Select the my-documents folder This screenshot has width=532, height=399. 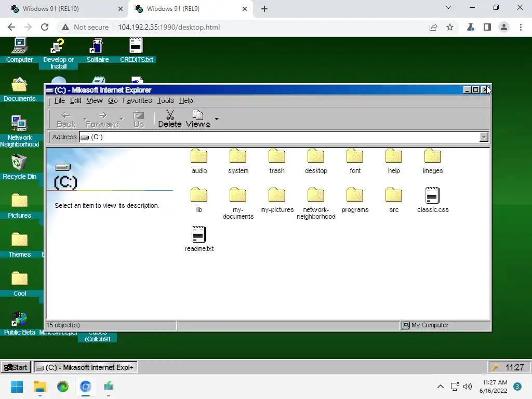click(x=238, y=204)
